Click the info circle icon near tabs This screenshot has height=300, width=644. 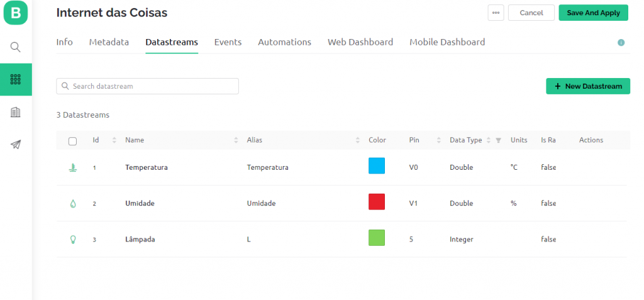click(x=621, y=42)
